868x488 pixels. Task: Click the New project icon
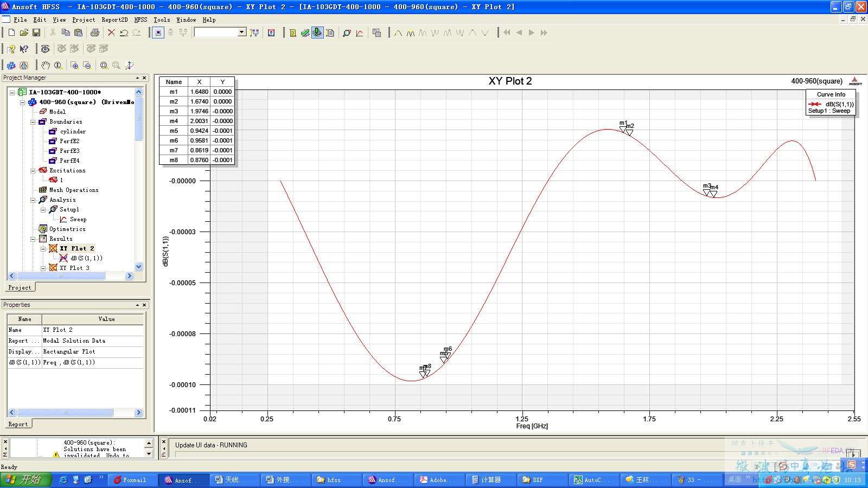(11, 33)
